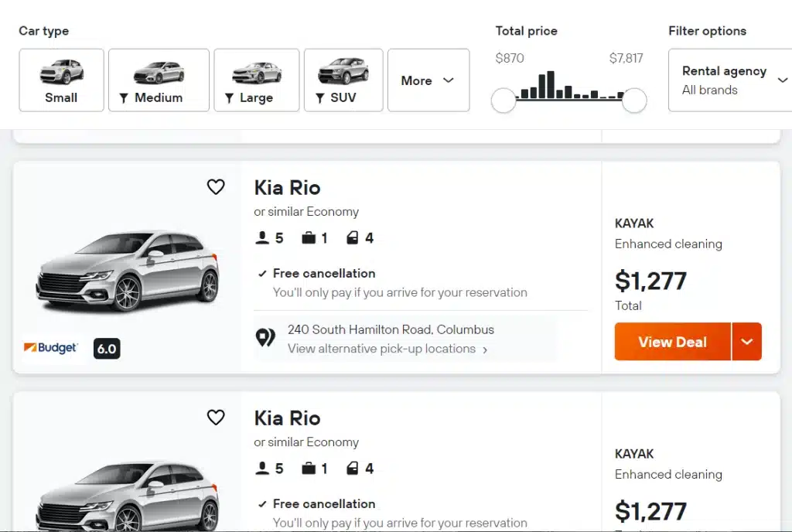
Task: Open dropdown arrow beside View Deal
Action: [x=746, y=342]
